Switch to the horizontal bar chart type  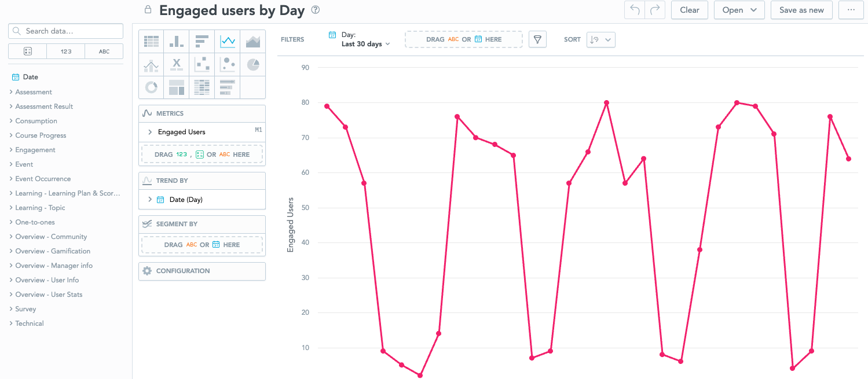pos(202,41)
